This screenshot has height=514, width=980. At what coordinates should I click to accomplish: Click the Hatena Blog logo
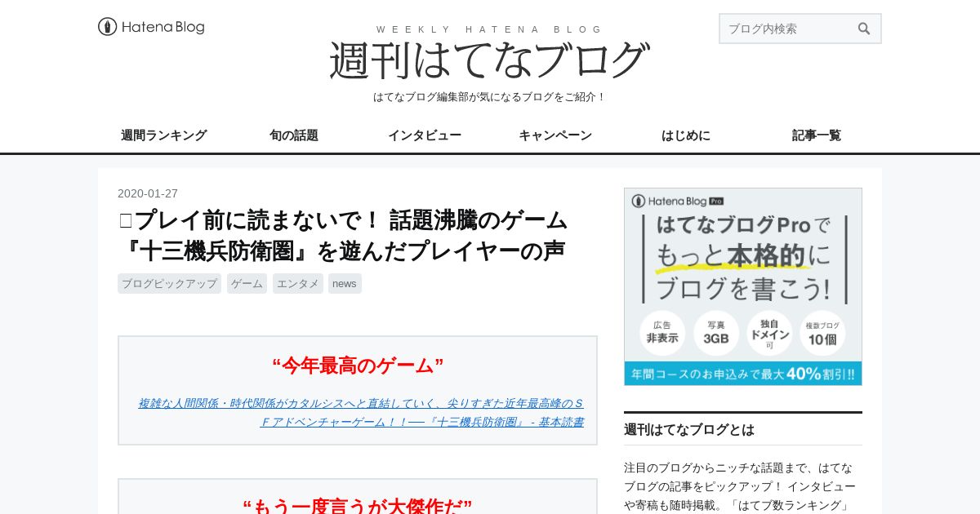(x=151, y=27)
